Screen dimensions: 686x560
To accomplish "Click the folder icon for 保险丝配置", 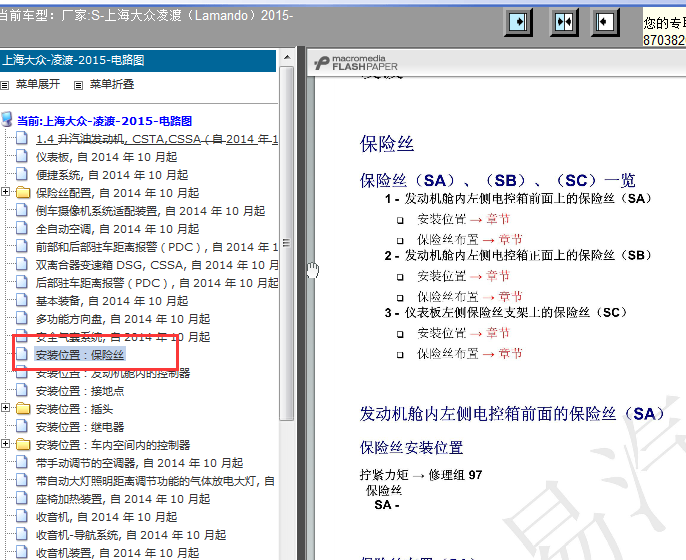I will [x=23, y=192].
